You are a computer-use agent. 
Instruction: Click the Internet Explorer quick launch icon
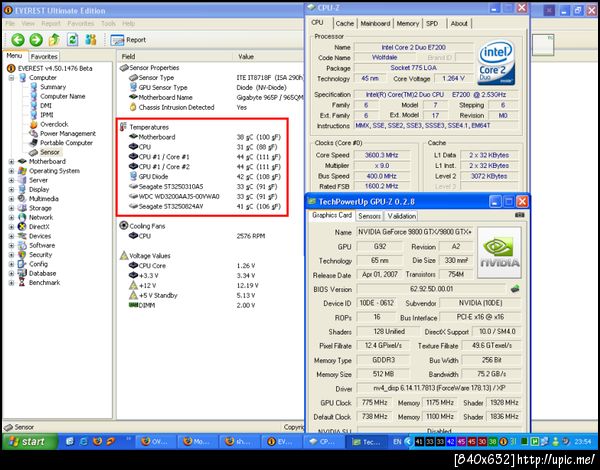point(84,441)
